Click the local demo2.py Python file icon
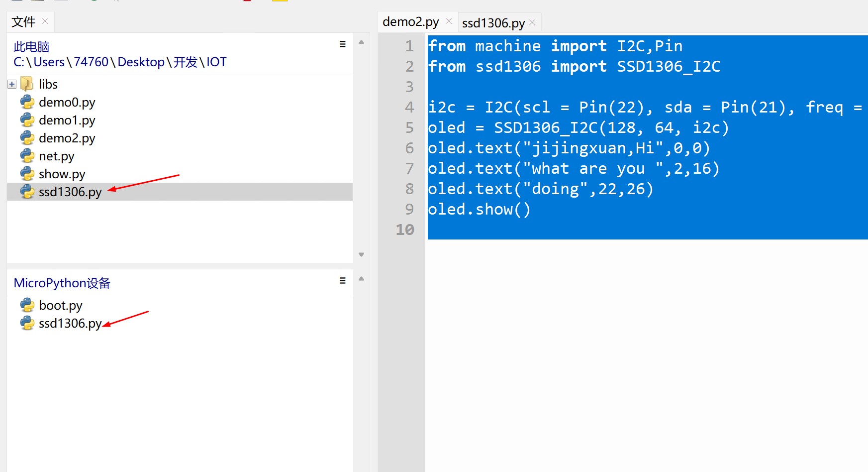 tap(27, 138)
